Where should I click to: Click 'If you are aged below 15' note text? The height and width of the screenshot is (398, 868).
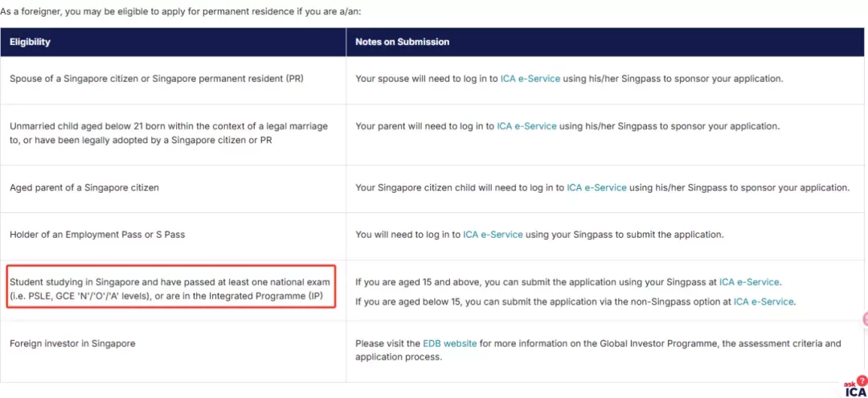point(575,302)
